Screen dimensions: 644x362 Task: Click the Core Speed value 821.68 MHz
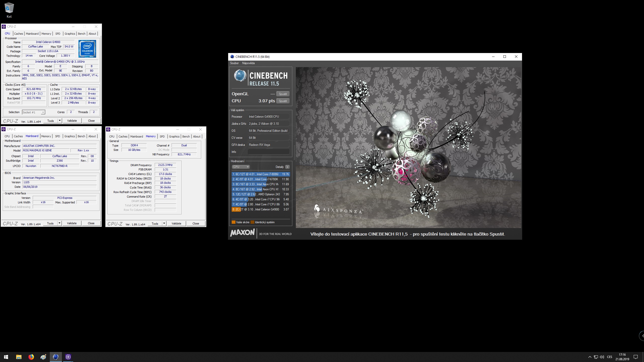point(34,89)
